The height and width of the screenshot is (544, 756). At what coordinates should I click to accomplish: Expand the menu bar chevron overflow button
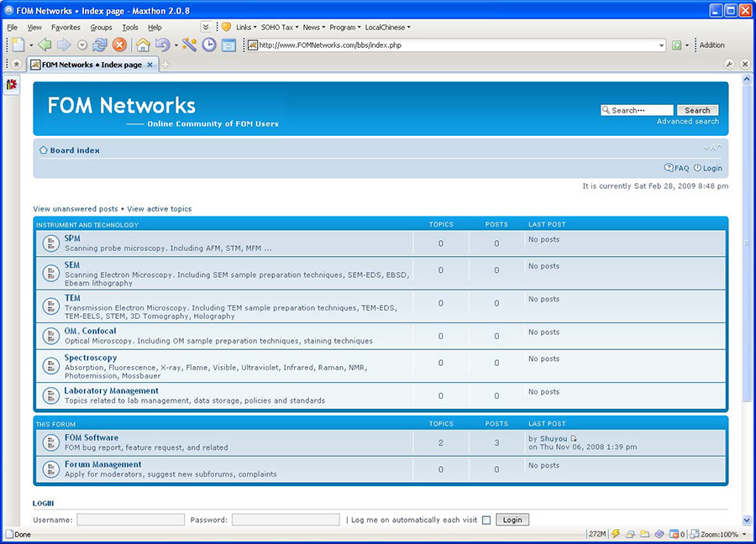tap(206, 27)
